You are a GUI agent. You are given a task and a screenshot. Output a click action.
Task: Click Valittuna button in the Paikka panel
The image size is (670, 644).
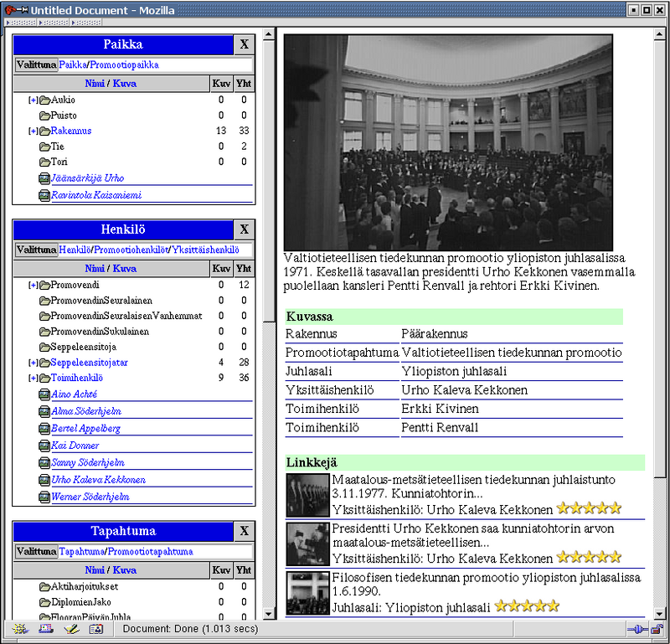point(36,65)
